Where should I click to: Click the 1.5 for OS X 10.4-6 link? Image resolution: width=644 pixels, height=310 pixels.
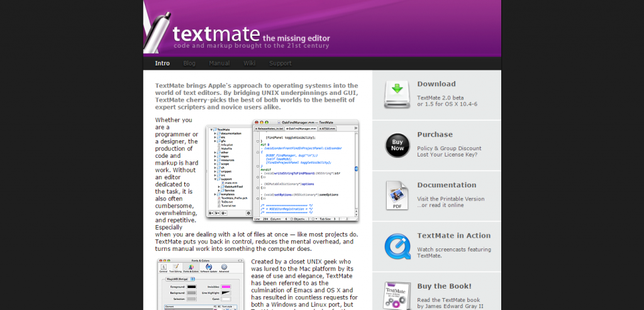[450, 104]
